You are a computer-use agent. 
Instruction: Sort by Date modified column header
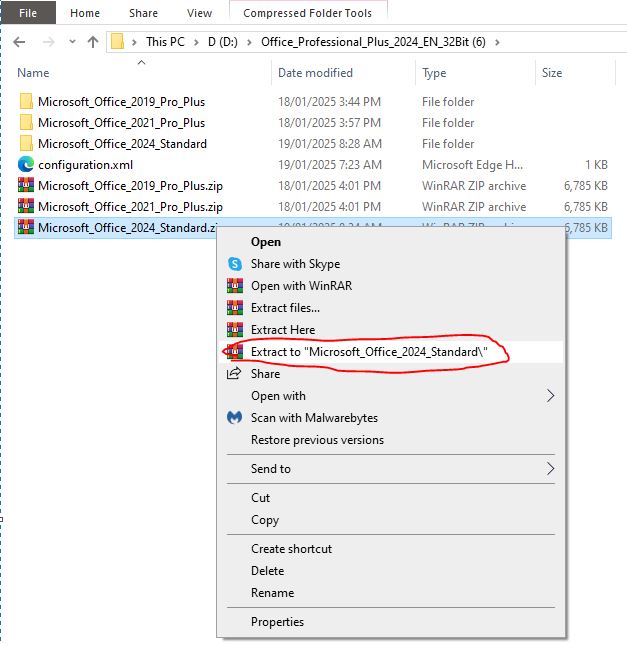(315, 73)
